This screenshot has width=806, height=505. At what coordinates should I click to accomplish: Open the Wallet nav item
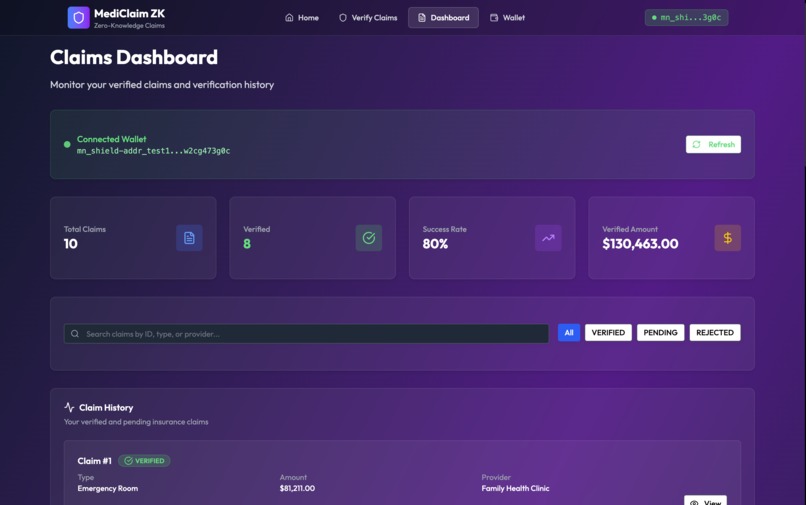pyautogui.click(x=507, y=17)
